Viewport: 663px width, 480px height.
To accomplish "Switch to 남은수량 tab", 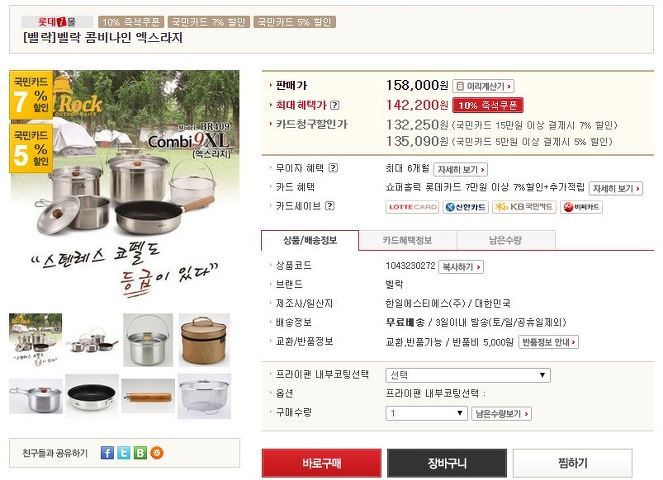I will click(506, 240).
